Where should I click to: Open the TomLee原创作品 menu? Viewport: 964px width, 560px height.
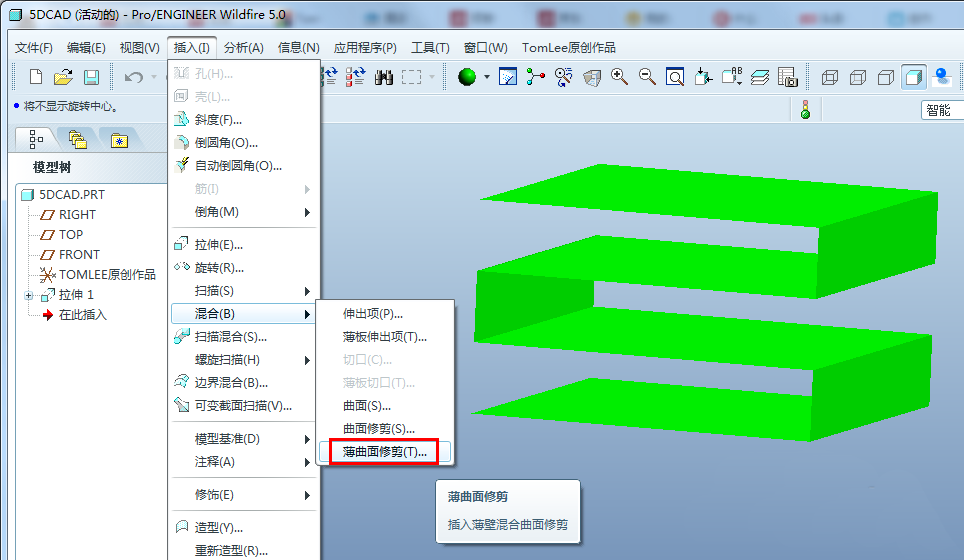(569, 47)
